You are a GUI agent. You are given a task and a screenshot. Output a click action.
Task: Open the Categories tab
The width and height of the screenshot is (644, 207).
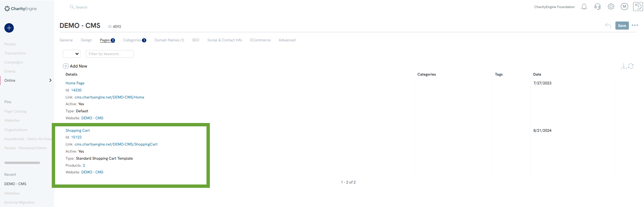[135, 40]
